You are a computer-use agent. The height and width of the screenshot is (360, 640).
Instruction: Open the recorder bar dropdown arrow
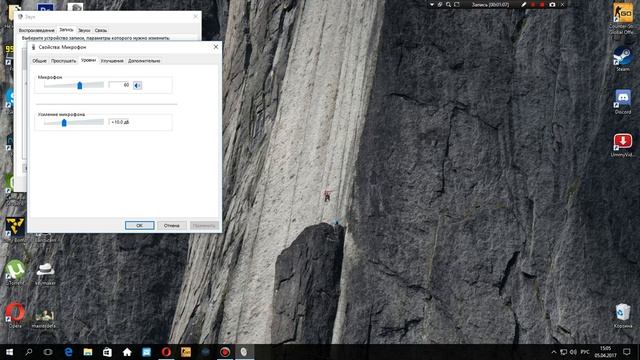tap(431, 4)
